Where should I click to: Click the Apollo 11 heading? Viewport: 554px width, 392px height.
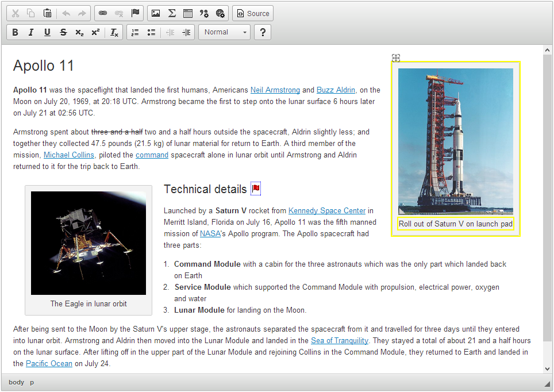tap(44, 66)
